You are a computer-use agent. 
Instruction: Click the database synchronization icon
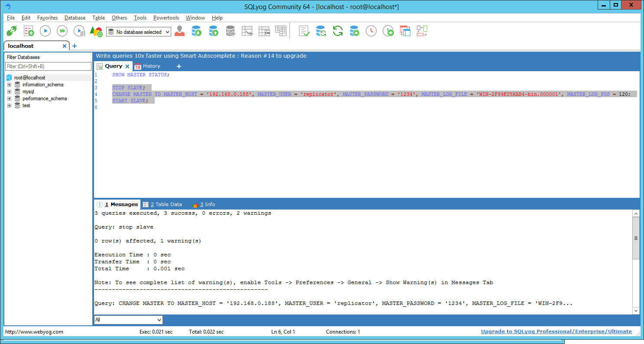321,31
